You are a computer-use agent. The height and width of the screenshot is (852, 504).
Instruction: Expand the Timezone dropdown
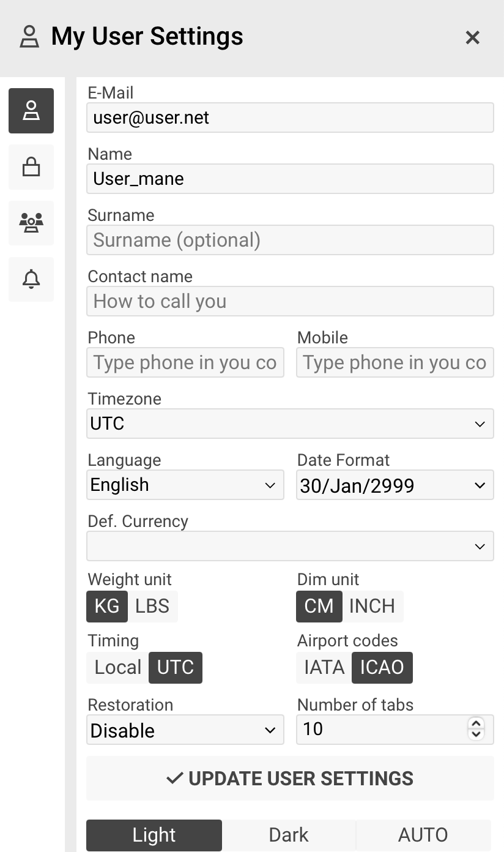[x=290, y=424]
